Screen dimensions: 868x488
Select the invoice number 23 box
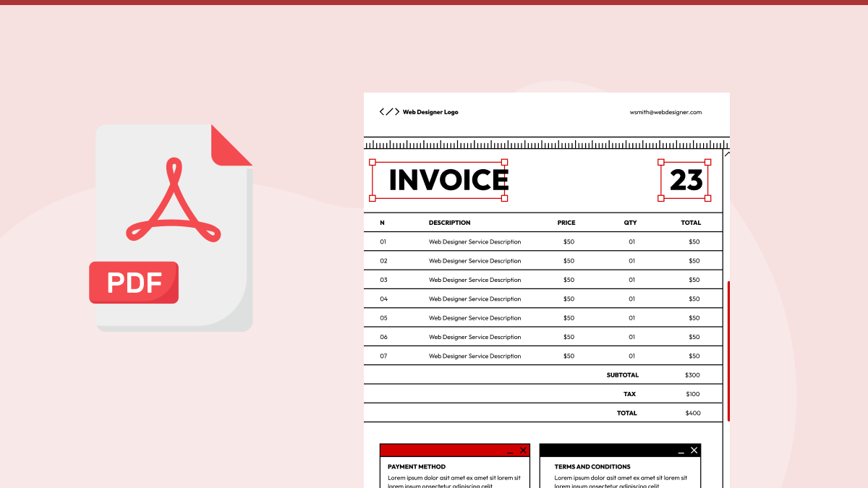[684, 180]
